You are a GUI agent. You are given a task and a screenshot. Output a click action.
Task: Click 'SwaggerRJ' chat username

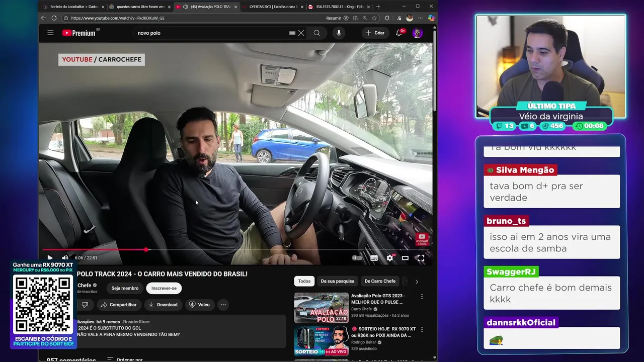(x=511, y=271)
